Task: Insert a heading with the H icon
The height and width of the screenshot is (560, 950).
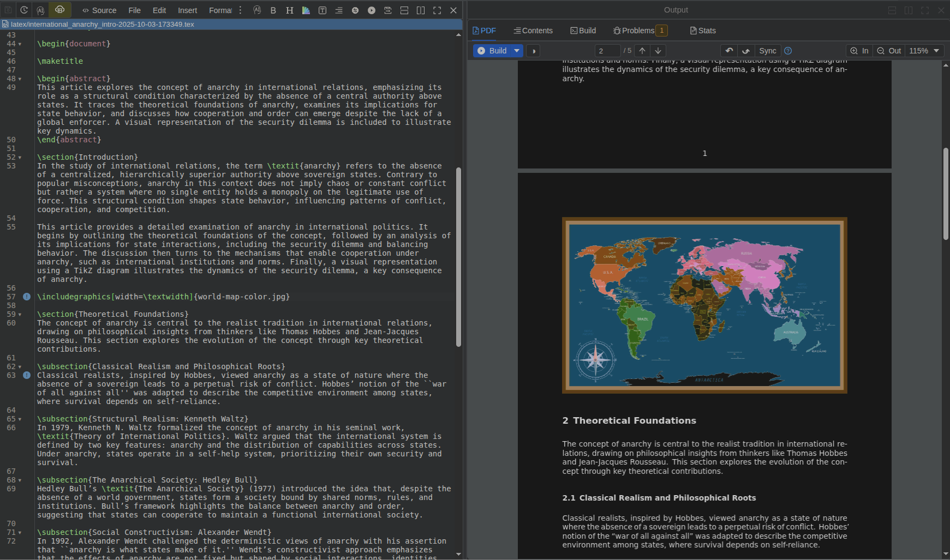Action: tap(289, 10)
